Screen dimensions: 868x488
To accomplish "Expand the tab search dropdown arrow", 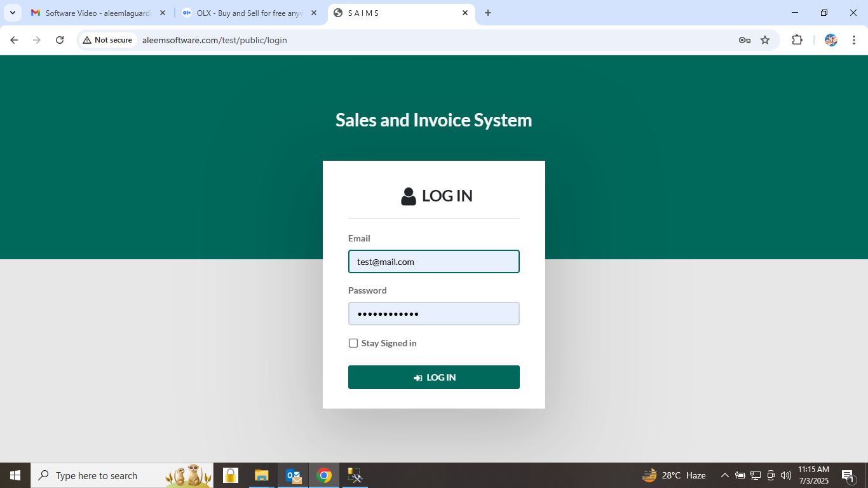I will [x=12, y=13].
